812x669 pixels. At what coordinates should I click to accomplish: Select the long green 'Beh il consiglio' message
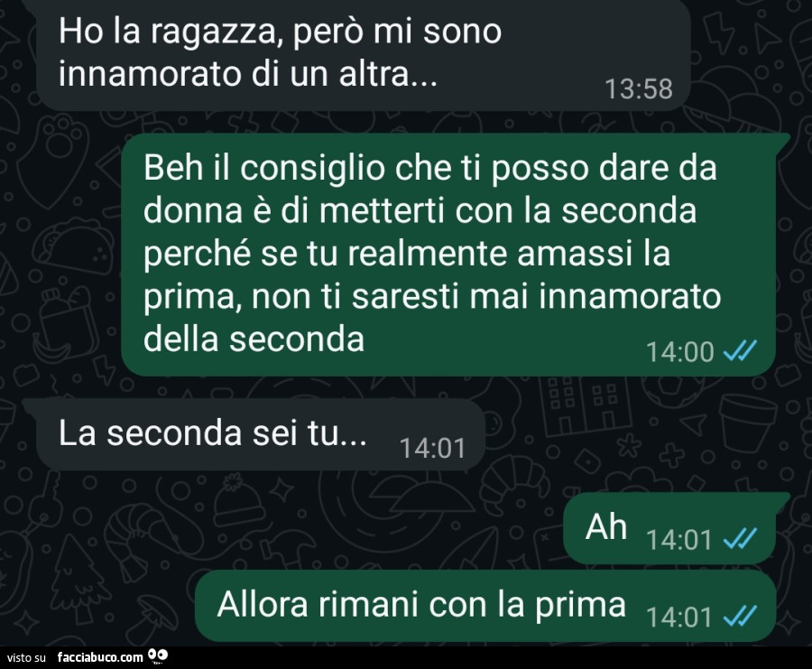[448, 255]
